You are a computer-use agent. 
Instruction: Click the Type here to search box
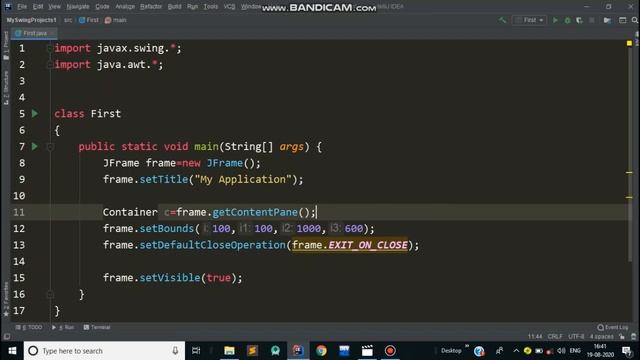click(x=104, y=351)
